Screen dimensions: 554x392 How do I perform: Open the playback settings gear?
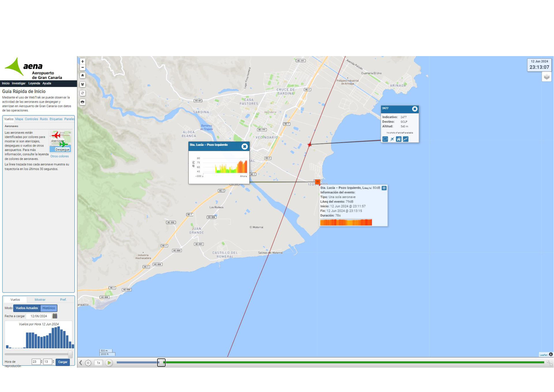[88, 363]
